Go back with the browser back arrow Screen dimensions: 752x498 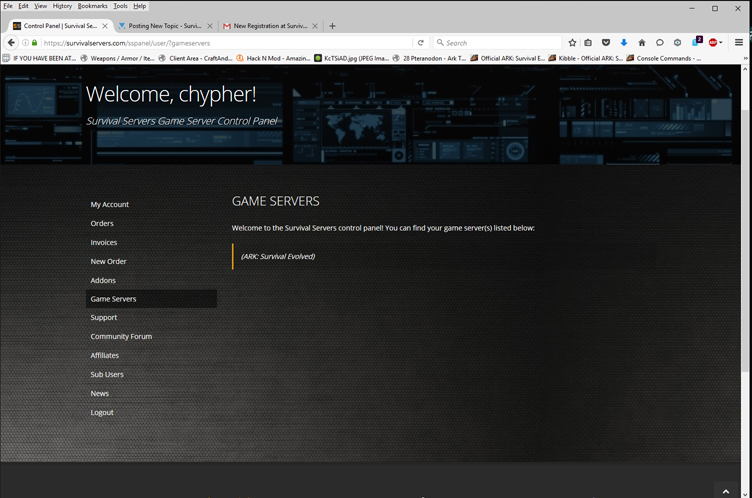(11, 43)
